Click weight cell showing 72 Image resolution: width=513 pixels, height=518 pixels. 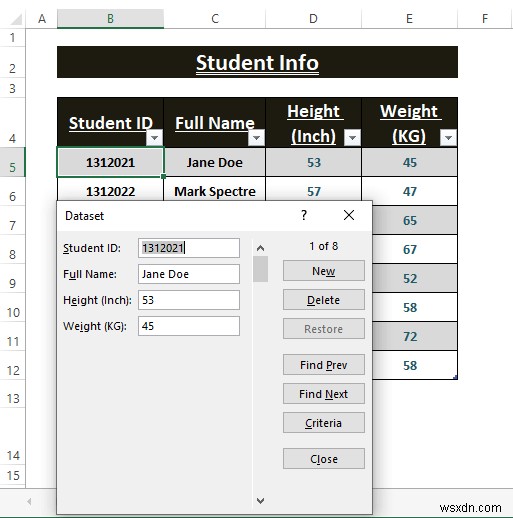pyautogui.click(x=415, y=336)
